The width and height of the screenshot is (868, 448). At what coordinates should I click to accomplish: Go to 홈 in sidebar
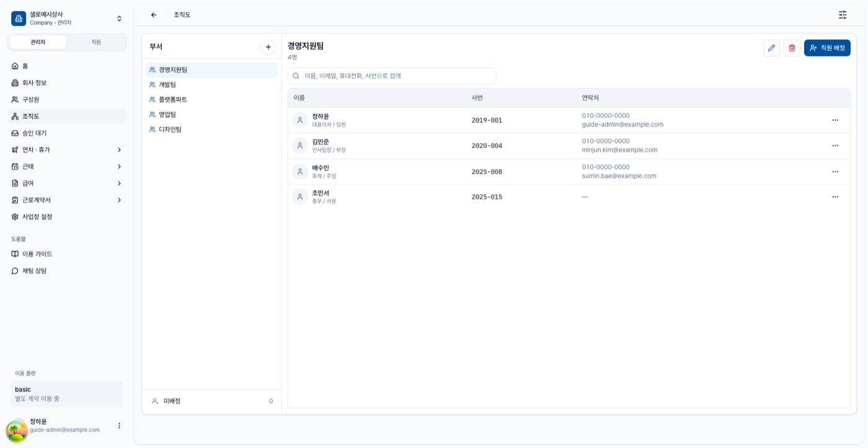67,66
